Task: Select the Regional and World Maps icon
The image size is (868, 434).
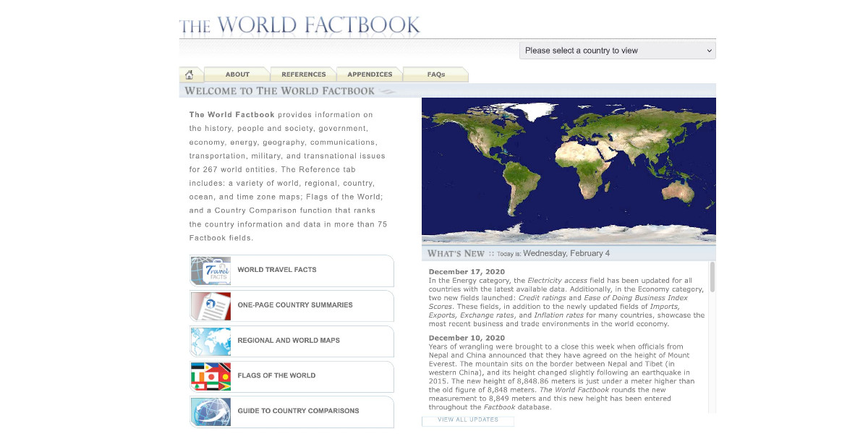Action: coord(210,341)
